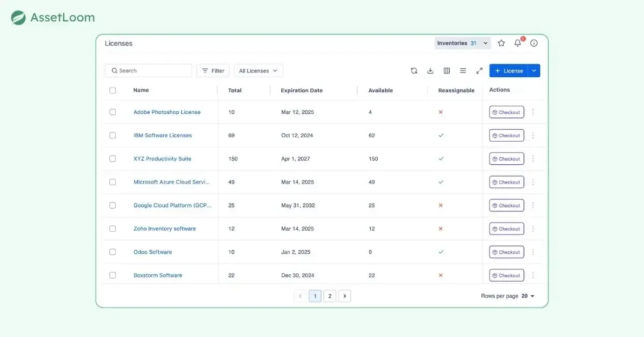The width and height of the screenshot is (644, 337).
Task: Tick the Zoho Inventory software checkbox
Action: coord(113,229)
